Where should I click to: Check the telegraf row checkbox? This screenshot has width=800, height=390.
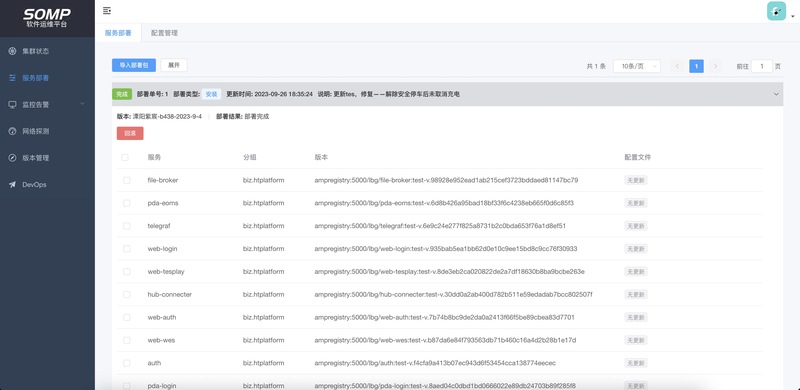click(x=127, y=226)
